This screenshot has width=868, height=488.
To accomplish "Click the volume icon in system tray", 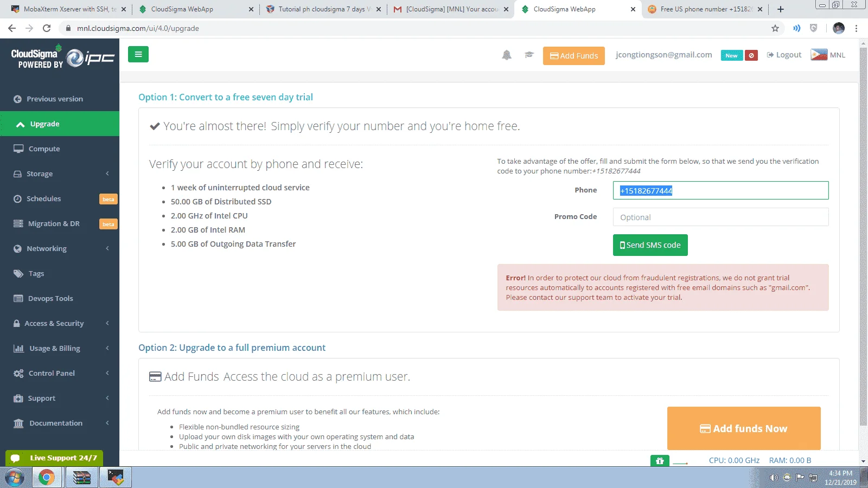I will tap(774, 478).
